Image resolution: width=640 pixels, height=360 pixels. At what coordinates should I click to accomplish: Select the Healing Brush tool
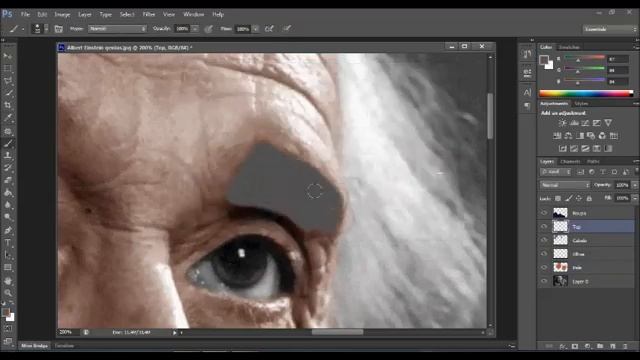point(8,131)
